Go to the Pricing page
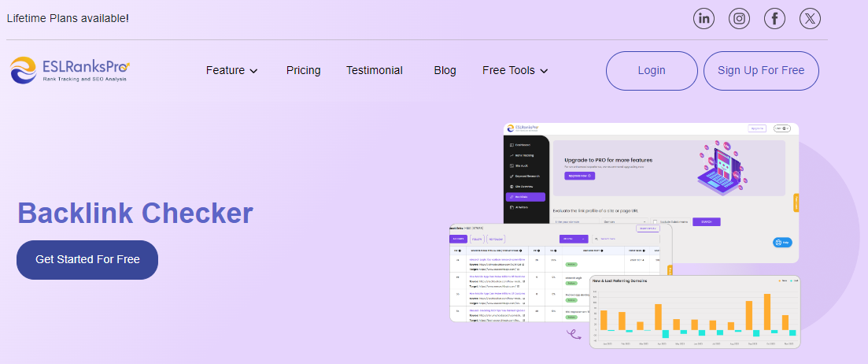Viewport: 868px width, 364px height. pos(303,70)
